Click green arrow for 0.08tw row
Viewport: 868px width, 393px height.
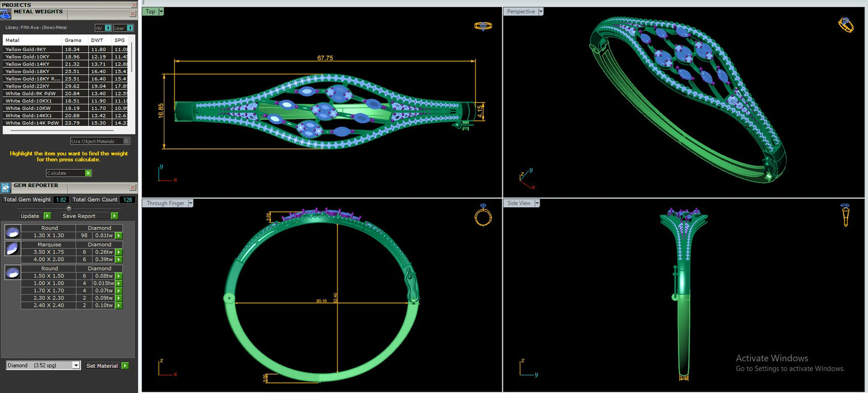(x=119, y=276)
